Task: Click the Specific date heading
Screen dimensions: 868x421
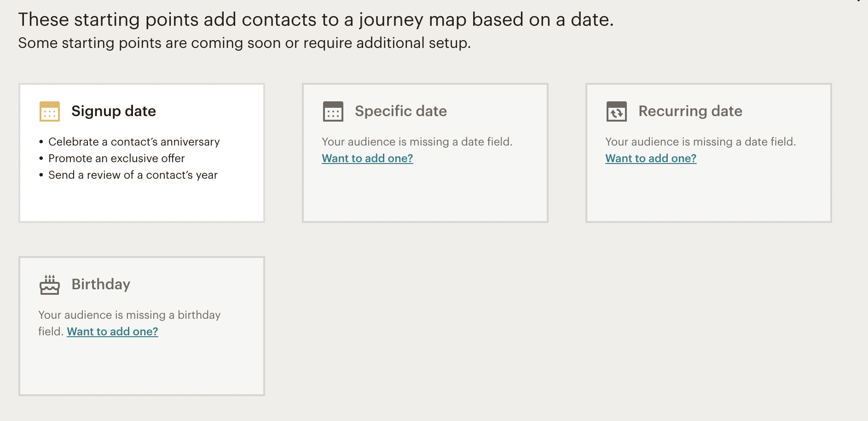Action: (401, 111)
